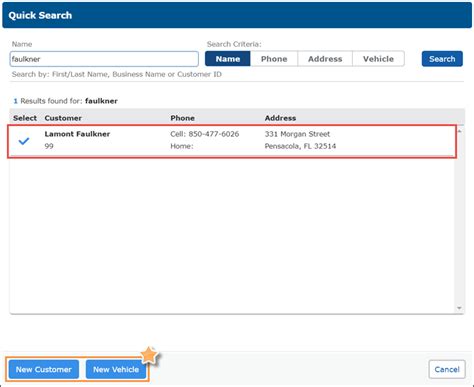
Task: Click the Quick Search title bar
Action: pyautogui.click(x=237, y=15)
